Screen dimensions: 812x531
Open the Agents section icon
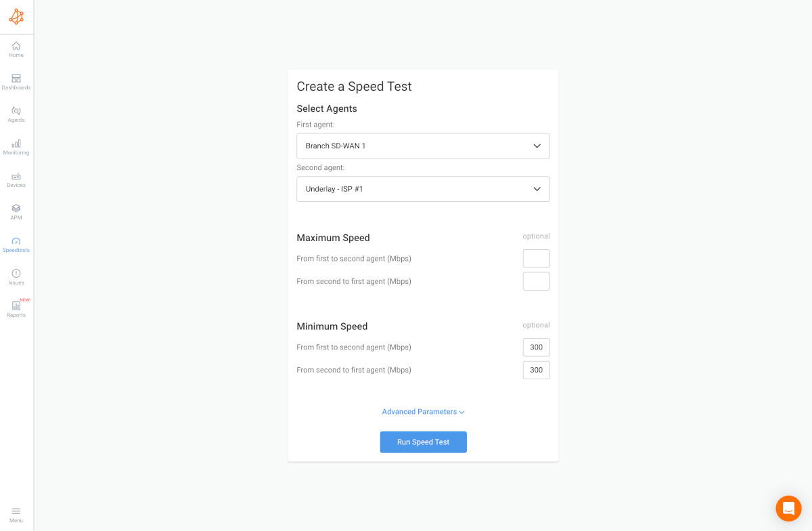tap(16, 114)
